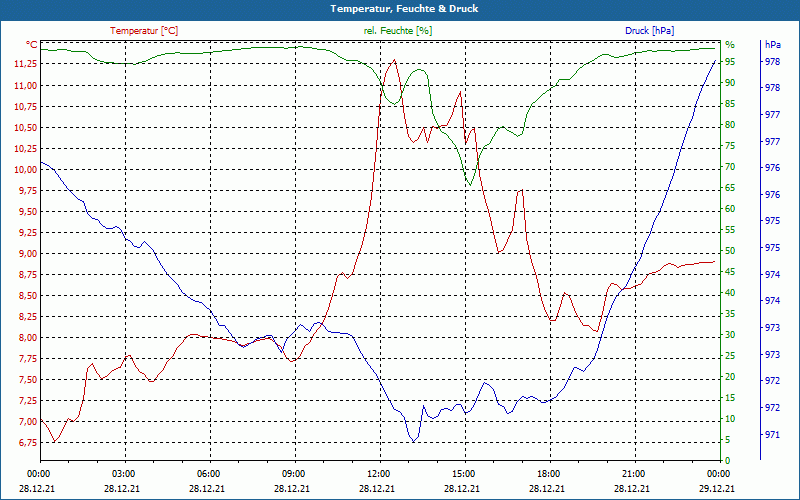Viewport: 800px width, 500px height.
Task: Click green humidity axis value '65'
Action: (x=730, y=188)
